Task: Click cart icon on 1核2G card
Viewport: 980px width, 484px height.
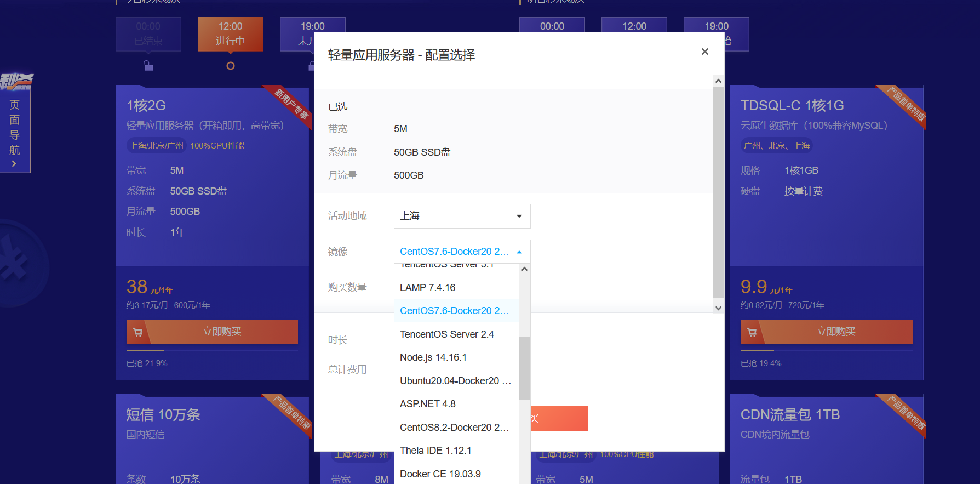Action: click(137, 332)
